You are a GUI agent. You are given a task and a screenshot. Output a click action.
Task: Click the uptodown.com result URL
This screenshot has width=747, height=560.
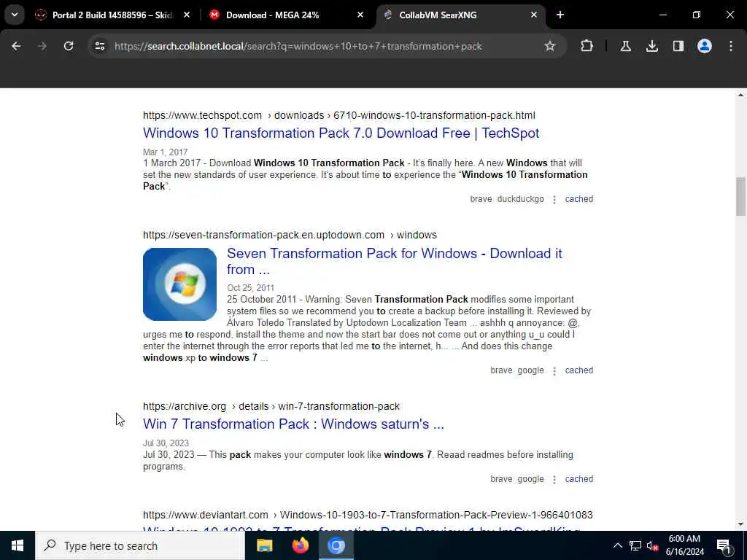[290, 235]
